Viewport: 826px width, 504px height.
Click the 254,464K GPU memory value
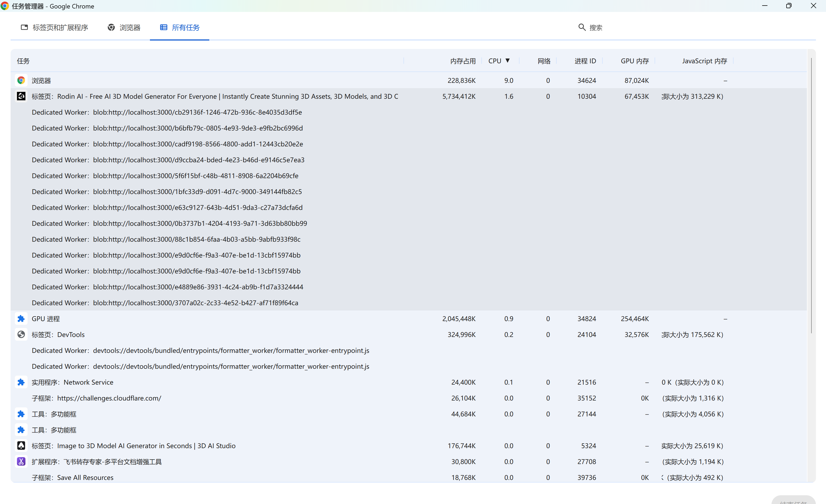click(x=634, y=319)
